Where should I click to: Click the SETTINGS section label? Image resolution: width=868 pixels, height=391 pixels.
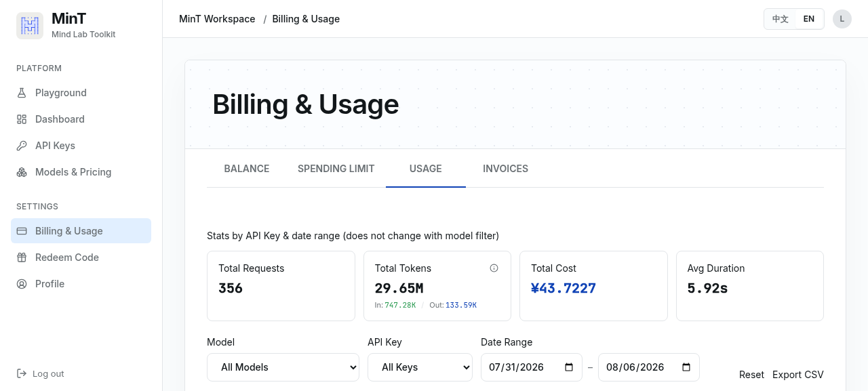tap(37, 207)
